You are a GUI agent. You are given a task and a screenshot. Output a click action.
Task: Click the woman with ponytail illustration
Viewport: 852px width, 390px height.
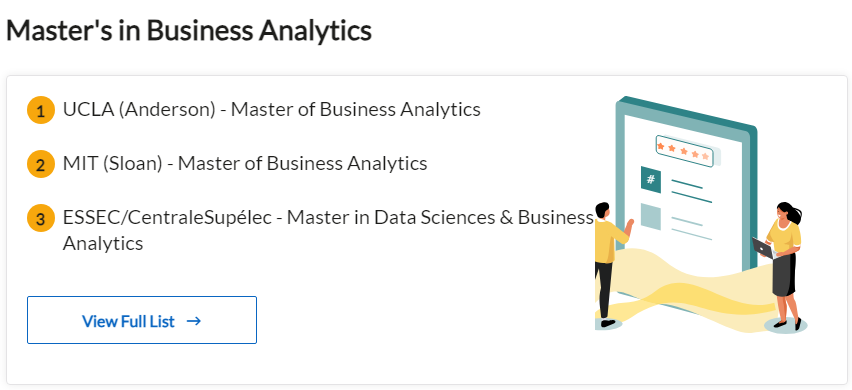coord(783,266)
